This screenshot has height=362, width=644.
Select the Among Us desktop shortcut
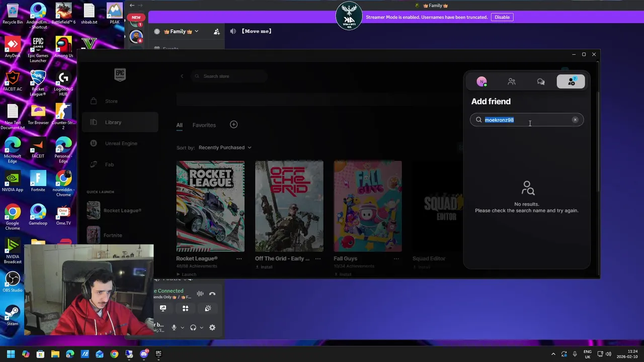tap(63, 48)
